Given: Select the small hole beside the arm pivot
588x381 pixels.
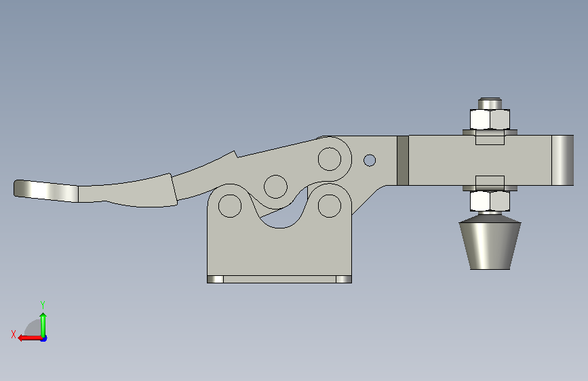Looking at the screenshot, I should click(370, 161).
